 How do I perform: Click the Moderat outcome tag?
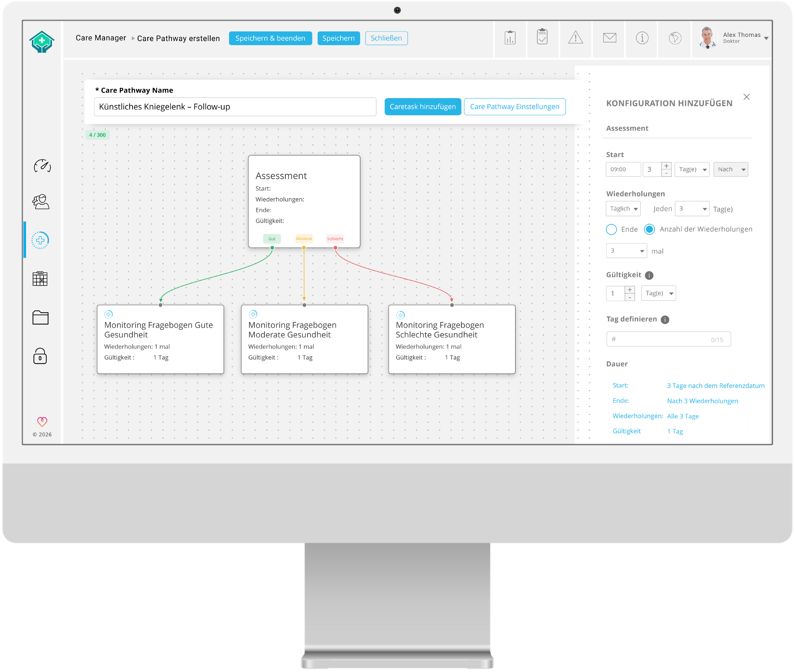pos(304,239)
